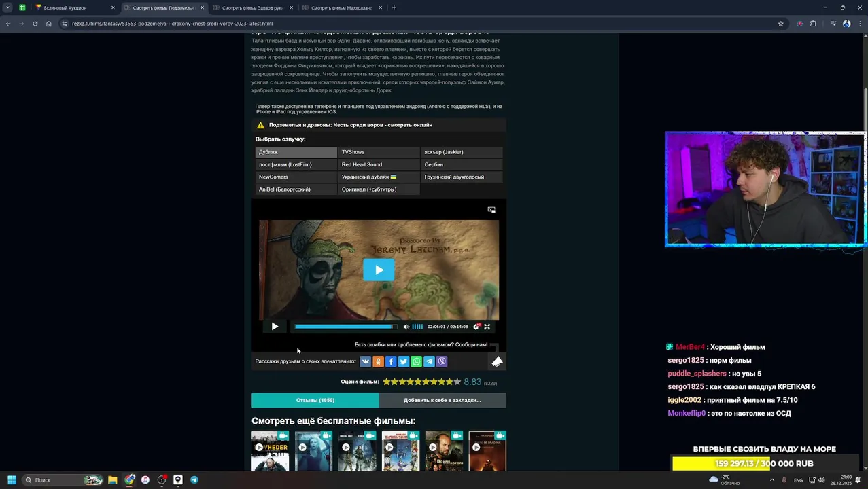Expand the browser tab search dropdown

[7, 7]
